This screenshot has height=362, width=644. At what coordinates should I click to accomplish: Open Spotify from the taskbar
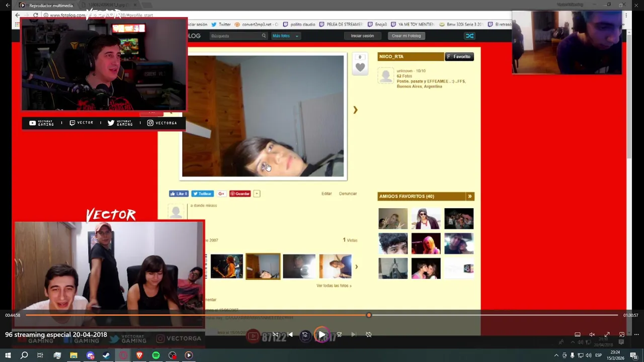[156, 355]
